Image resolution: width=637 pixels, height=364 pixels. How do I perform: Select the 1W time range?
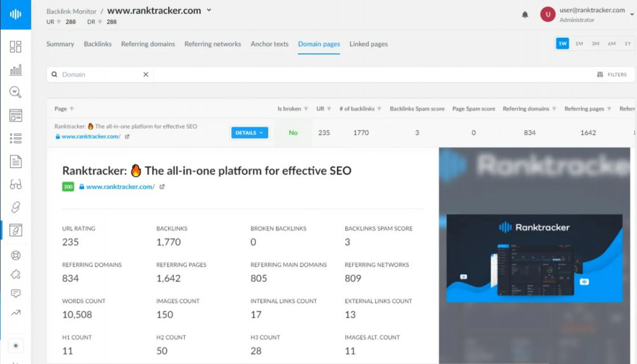pos(562,43)
